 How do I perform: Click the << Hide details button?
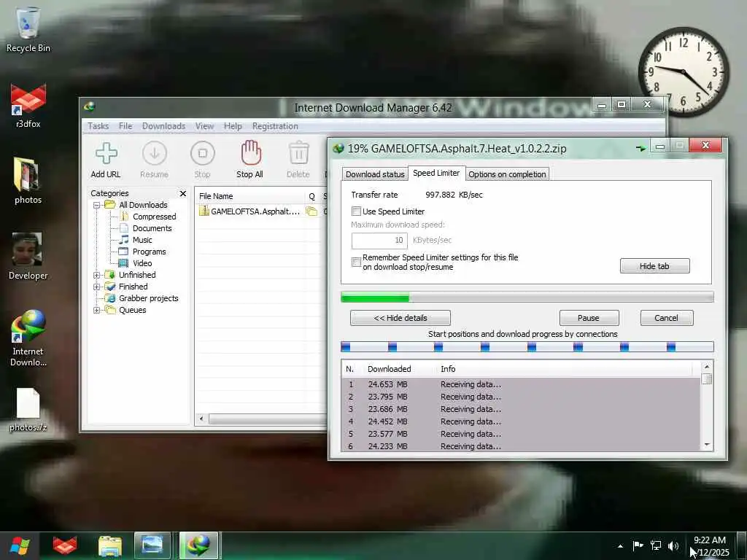[x=400, y=318]
